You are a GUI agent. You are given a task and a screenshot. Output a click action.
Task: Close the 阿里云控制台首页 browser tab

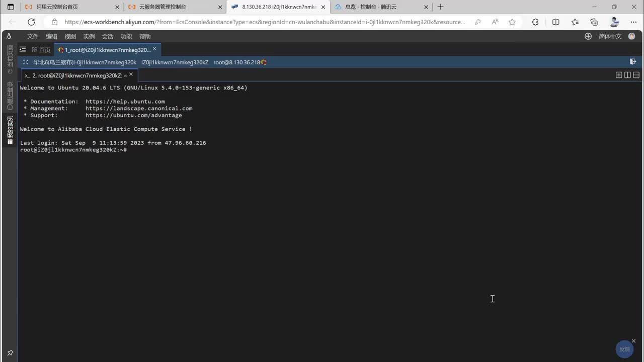pyautogui.click(x=117, y=7)
